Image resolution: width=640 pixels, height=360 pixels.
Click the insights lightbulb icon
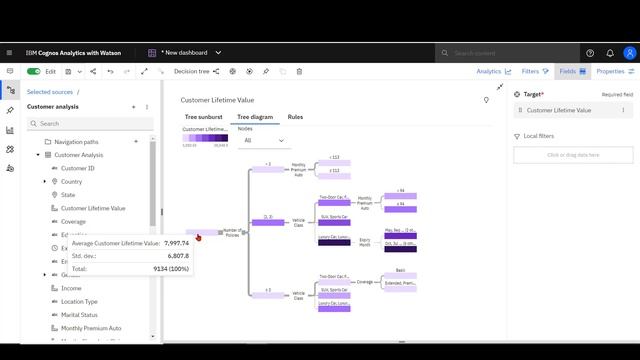click(486, 100)
